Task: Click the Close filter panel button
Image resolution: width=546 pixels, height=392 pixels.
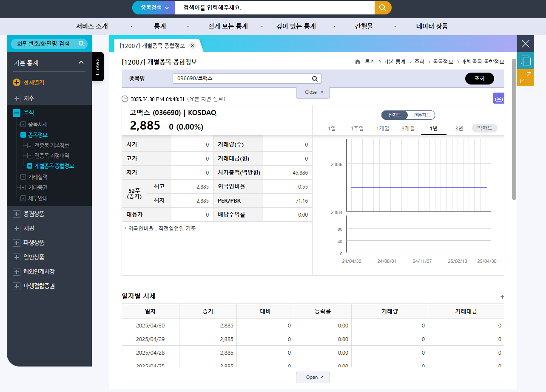Action: point(313,92)
